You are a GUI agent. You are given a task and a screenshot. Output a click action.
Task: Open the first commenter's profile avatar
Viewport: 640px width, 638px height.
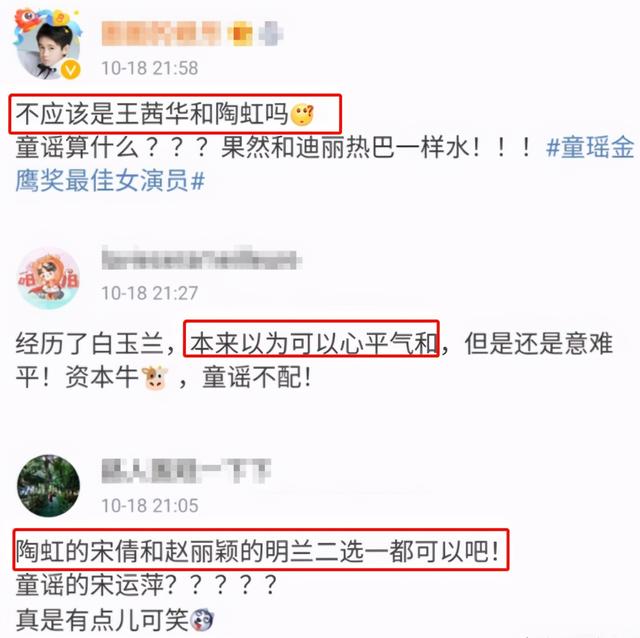(48, 48)
